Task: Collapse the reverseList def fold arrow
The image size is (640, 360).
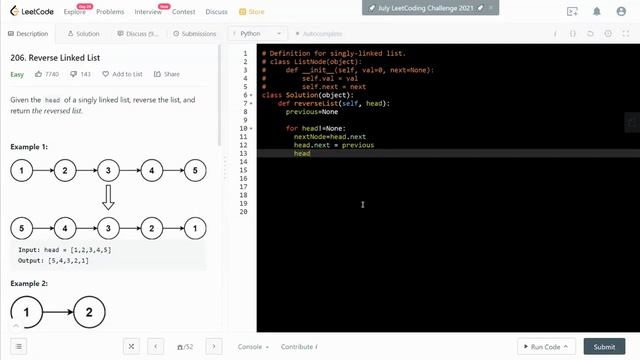Action: [251, 103]
